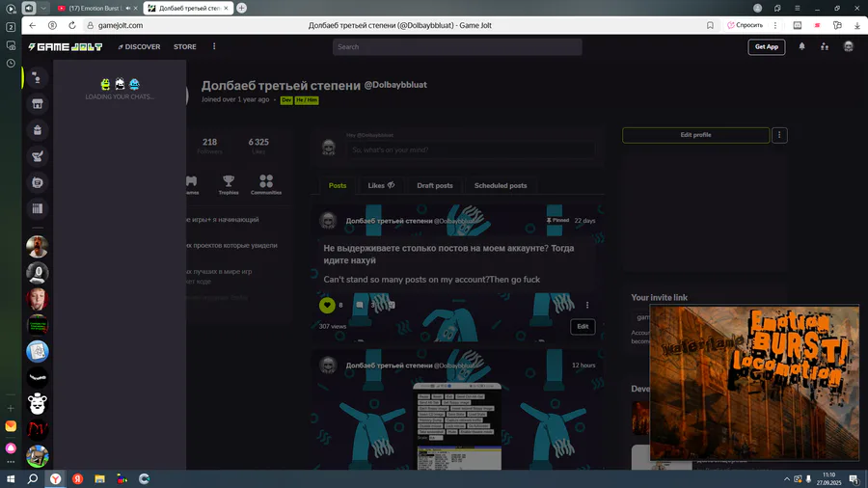This screenshot has height=488, width=868.
Task: Open the white teeth smile community in sidebar
Action: click(37, 377)
